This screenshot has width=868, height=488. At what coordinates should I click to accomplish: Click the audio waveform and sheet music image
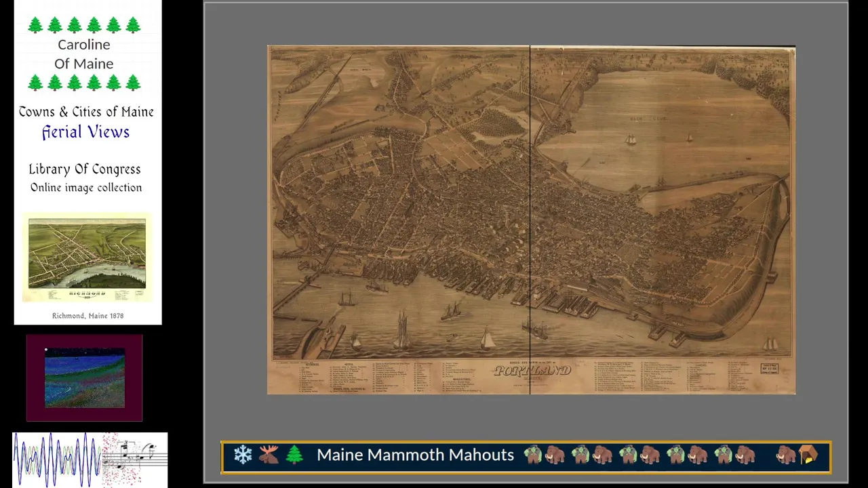click(90, 460)
